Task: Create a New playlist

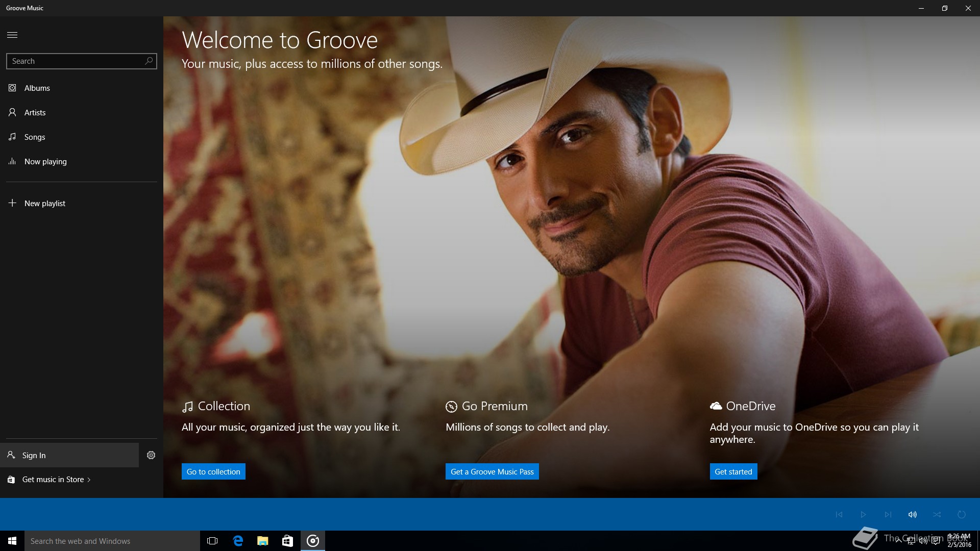Action: pos(82,203)
